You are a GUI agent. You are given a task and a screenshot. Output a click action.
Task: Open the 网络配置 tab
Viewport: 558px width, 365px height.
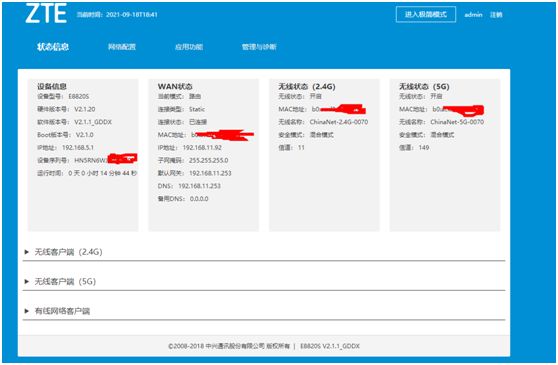coord(122,47)
